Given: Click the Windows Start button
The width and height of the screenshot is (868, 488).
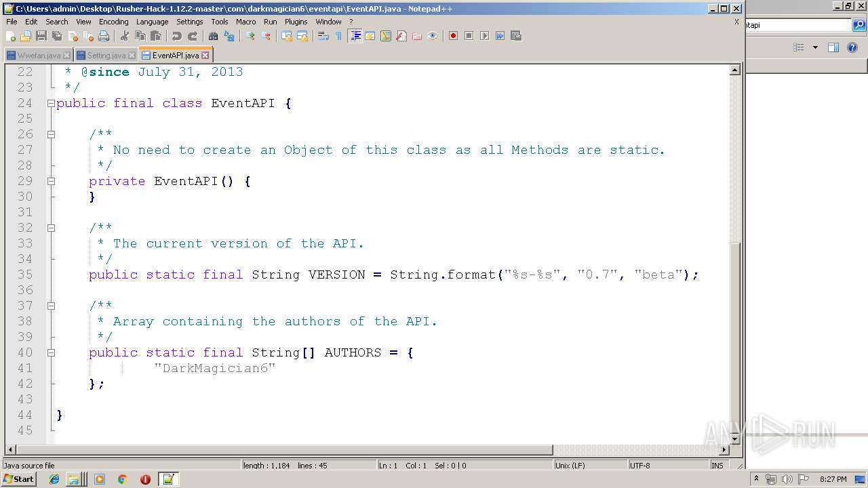Looking at the screenshot, I should [19, 479].
